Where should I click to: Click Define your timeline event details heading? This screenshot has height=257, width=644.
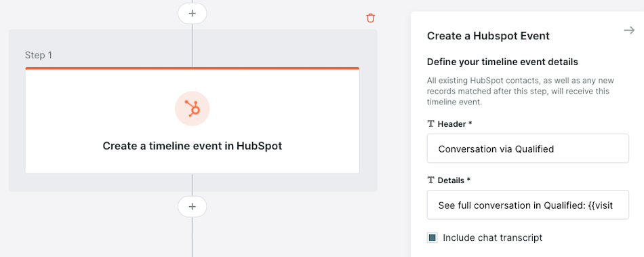[503, 62]
